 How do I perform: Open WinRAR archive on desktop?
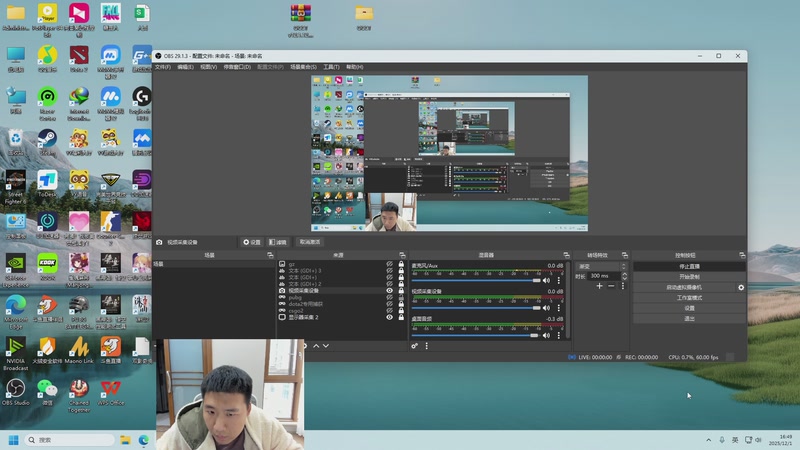pyautogui.click(x=301, y=20)
